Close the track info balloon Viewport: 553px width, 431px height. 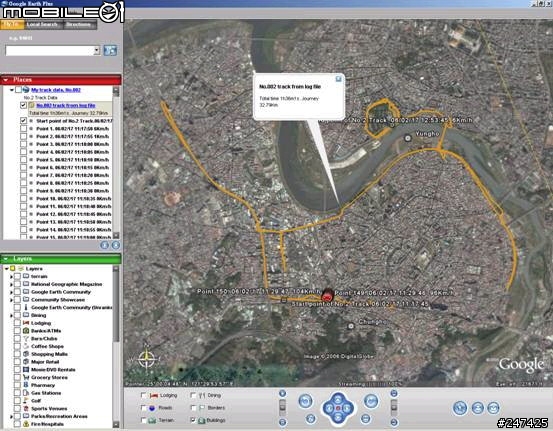tap(338, 79)
